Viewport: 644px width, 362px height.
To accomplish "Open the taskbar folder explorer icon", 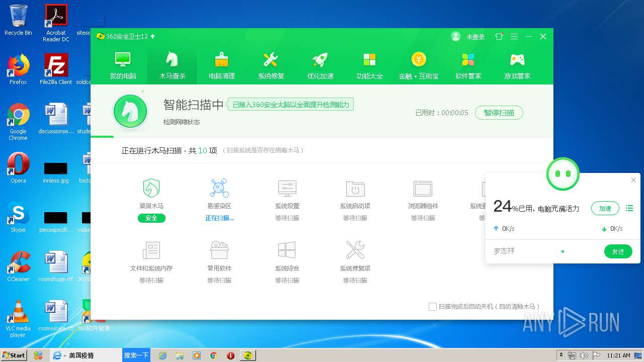I will [180, 355].
